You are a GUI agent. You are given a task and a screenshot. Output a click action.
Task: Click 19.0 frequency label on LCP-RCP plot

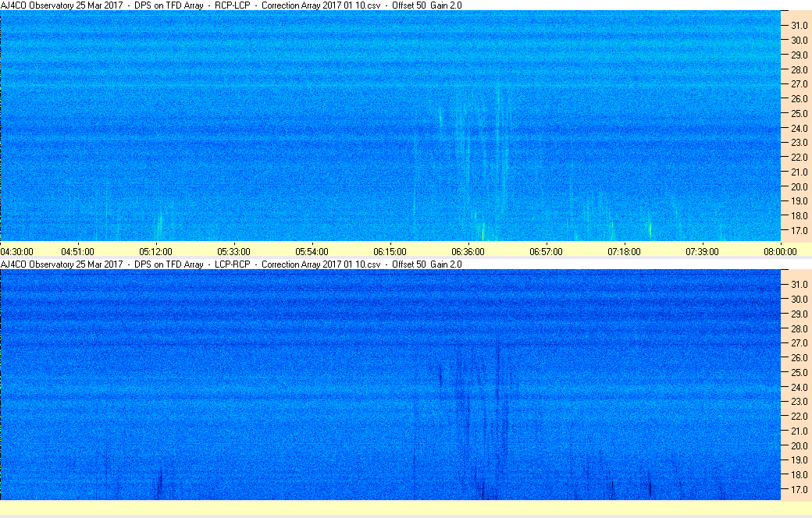(799, 460)
